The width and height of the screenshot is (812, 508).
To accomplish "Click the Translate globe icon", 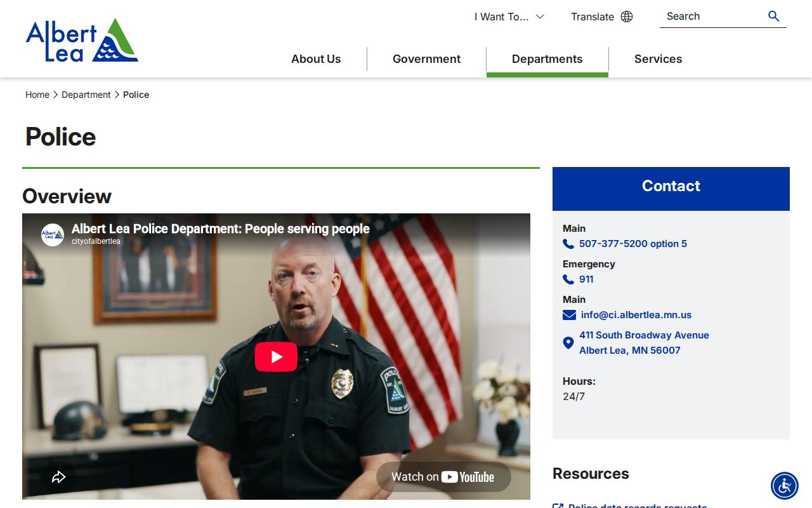I will click(627, 17).
